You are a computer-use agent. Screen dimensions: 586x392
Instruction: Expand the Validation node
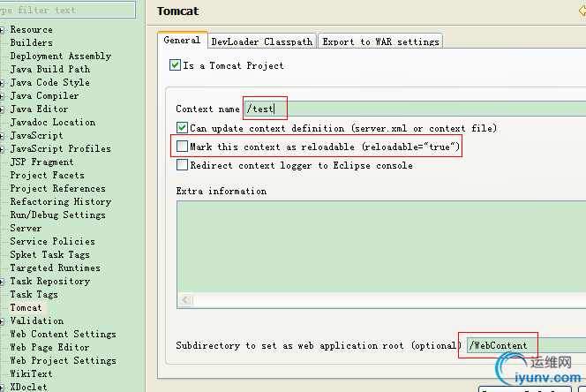[2, 321]
